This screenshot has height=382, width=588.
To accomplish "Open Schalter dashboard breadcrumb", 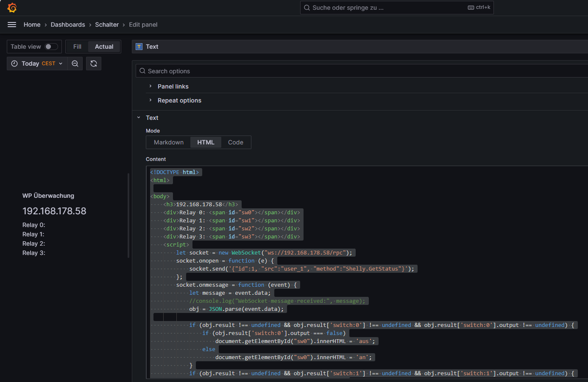I will coord(107,25).
